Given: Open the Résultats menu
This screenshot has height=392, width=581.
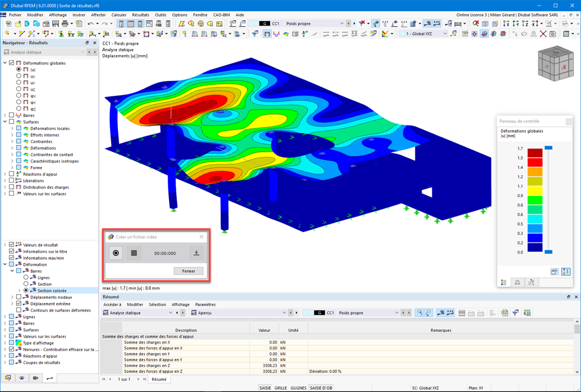Looking at the screenshot, I should point(141,15).
